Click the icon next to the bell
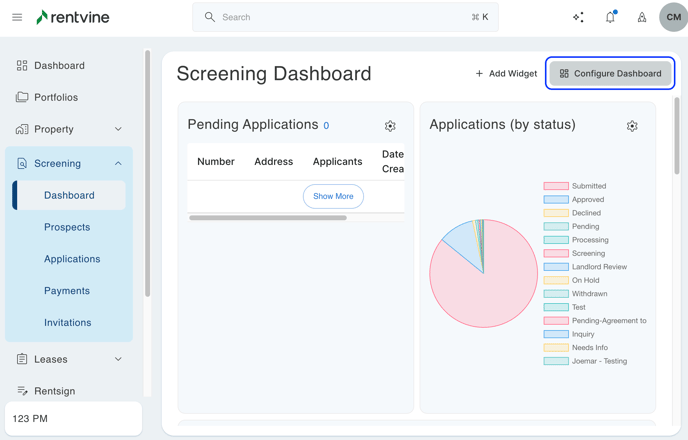Image resolution: width=688 pixels, height=440 pixels. click(642, 17)
